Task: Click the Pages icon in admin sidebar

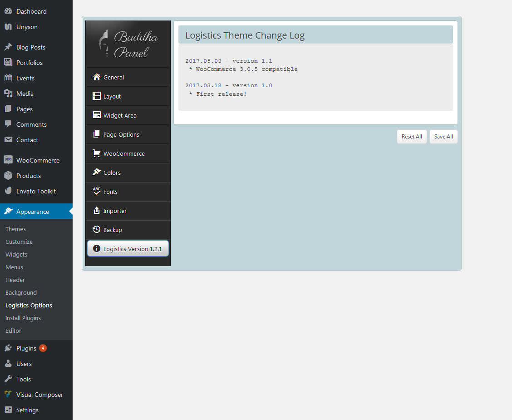Action: point(8,109)
